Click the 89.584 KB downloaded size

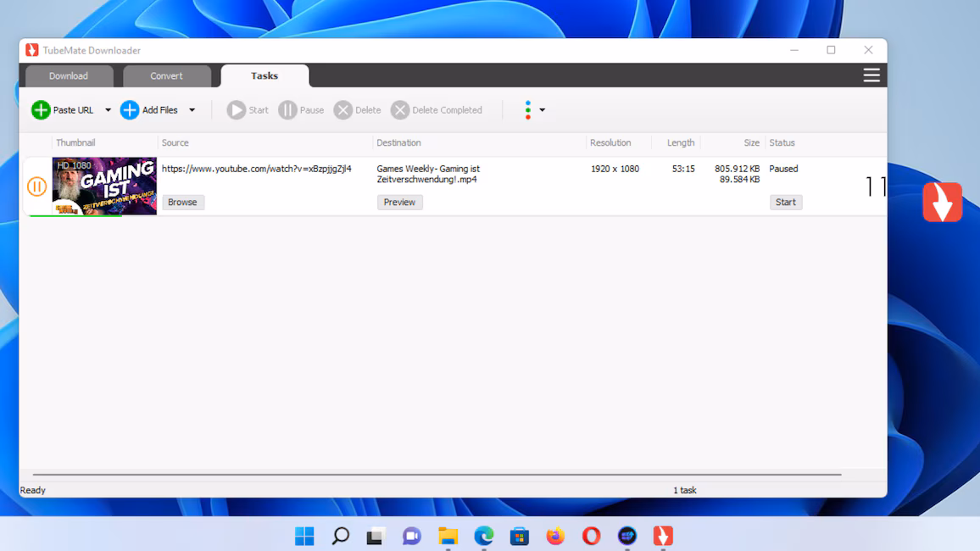739,180
